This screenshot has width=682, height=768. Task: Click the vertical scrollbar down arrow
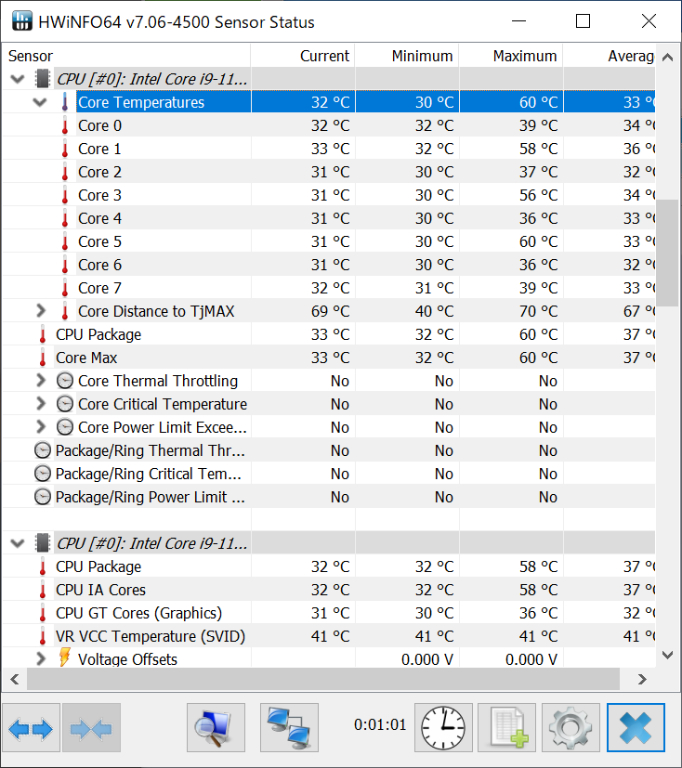tap(667, 655)
